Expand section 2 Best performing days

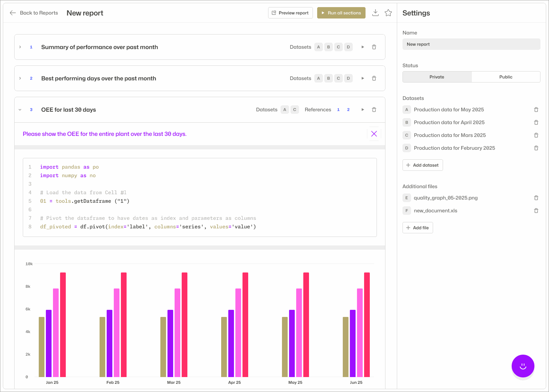[20, 78]
